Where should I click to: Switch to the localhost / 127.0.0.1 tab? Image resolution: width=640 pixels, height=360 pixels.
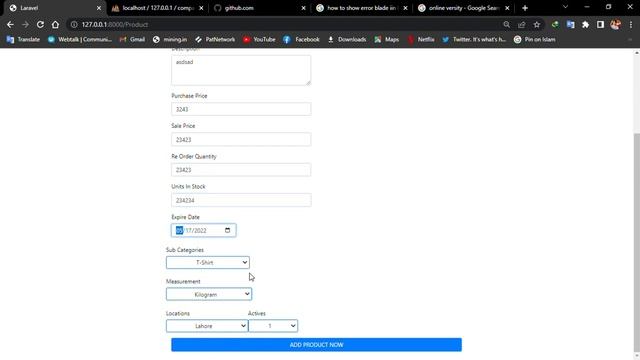point(158,8)
